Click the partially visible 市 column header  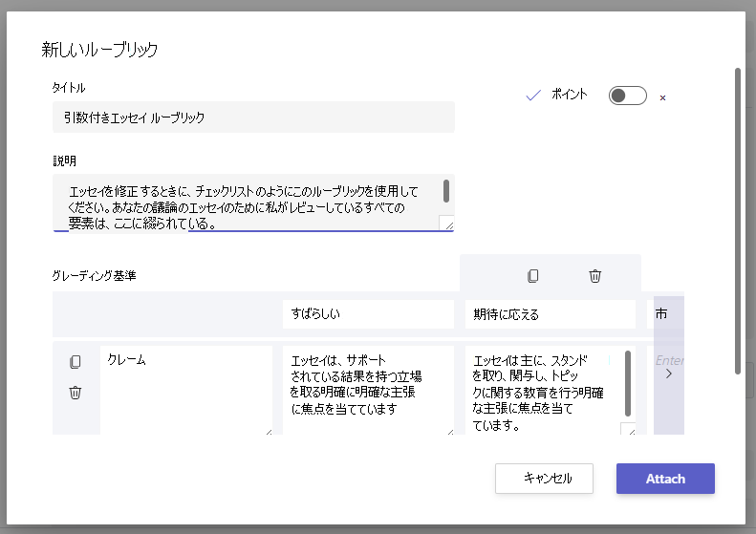665,314
